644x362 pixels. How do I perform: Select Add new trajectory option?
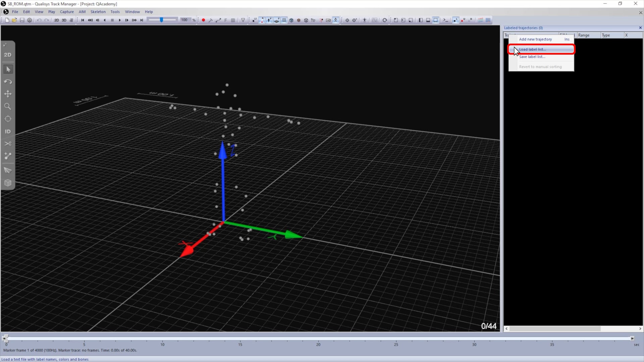[535, 39]
